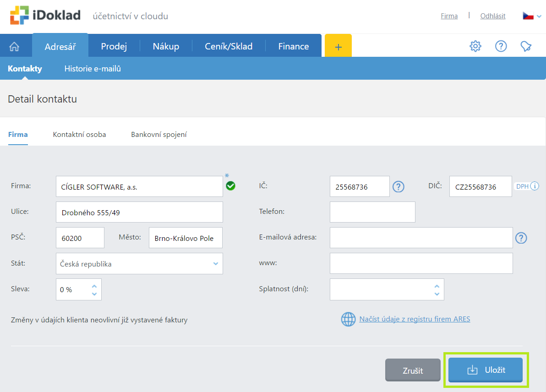This screenshot has height=392, width=546.
Task: Click the PSČ postal code field
Action: pyautogui.click(x=80, y=238)
